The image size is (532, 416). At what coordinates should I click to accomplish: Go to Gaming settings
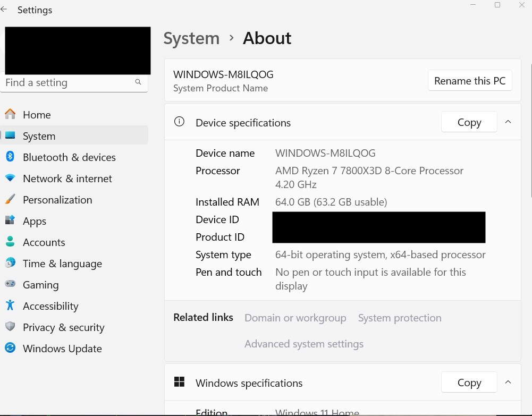coord(74,284)
